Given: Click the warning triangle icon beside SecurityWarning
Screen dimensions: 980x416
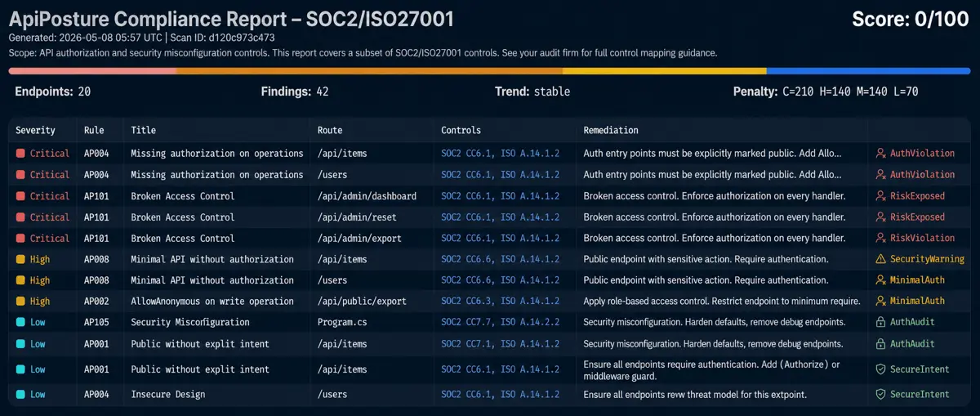Looking at the screenshot, I should coord(880,259).
